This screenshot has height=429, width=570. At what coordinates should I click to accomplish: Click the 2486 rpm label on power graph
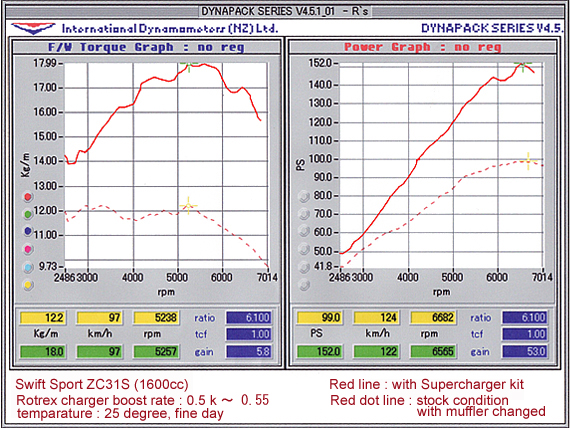[340, 278]
